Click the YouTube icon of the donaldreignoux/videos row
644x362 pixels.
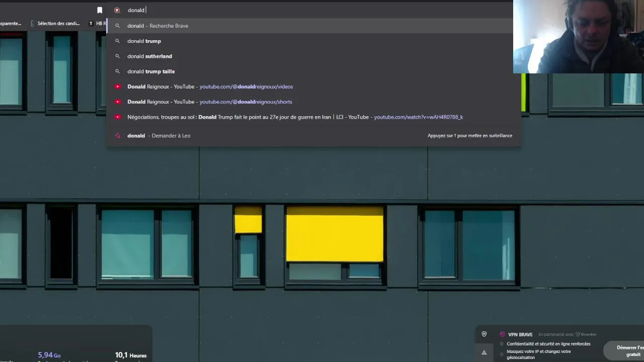click(118, 86)
